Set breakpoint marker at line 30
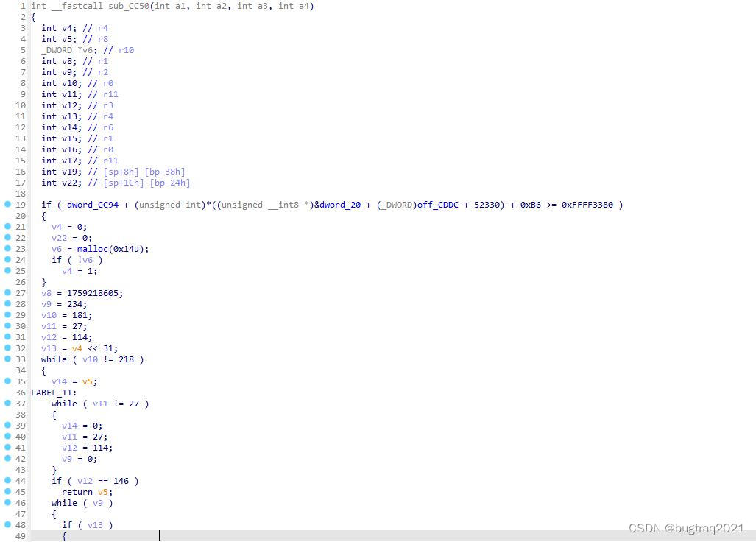The image size is (756, 542). coord(7,326)
